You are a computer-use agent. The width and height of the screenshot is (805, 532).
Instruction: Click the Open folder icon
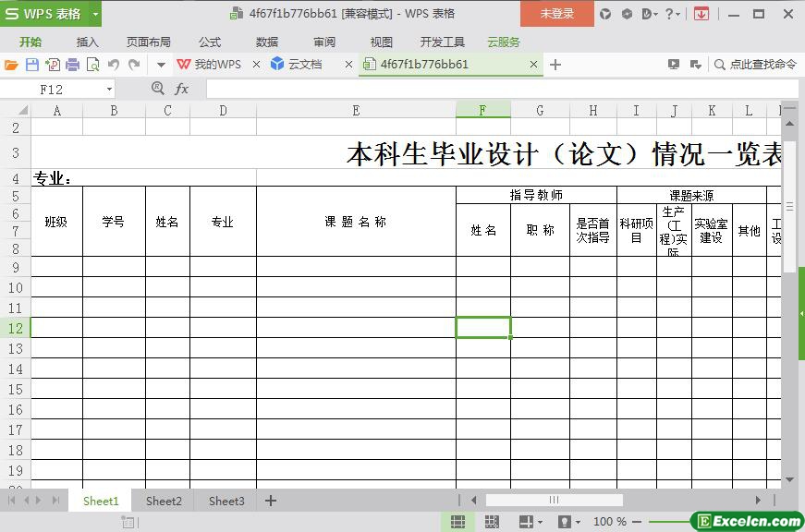tap(11, 65)
